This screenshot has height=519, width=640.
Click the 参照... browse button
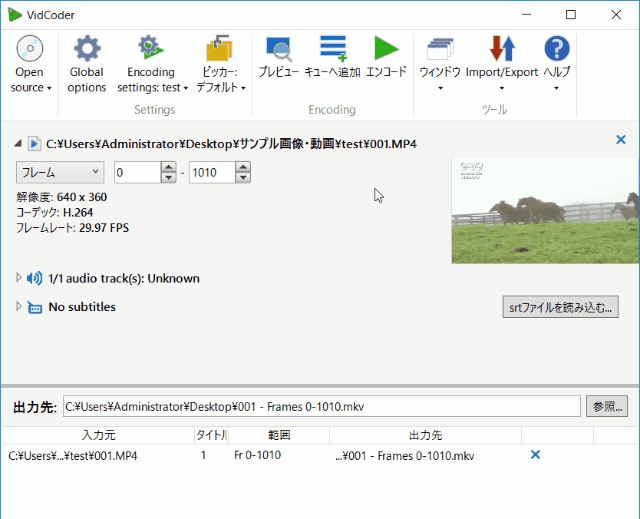click(x=607, y=406)
